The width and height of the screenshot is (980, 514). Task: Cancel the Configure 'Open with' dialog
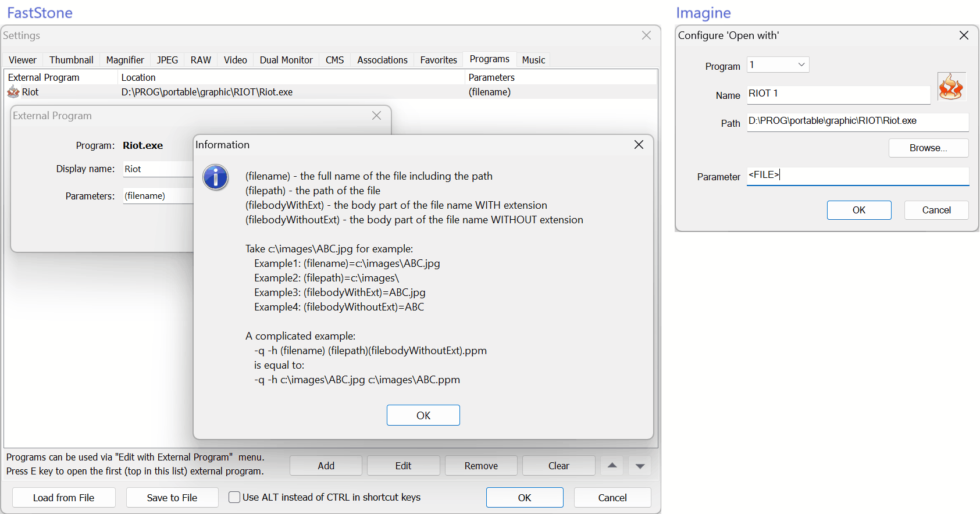click(936, 210)
